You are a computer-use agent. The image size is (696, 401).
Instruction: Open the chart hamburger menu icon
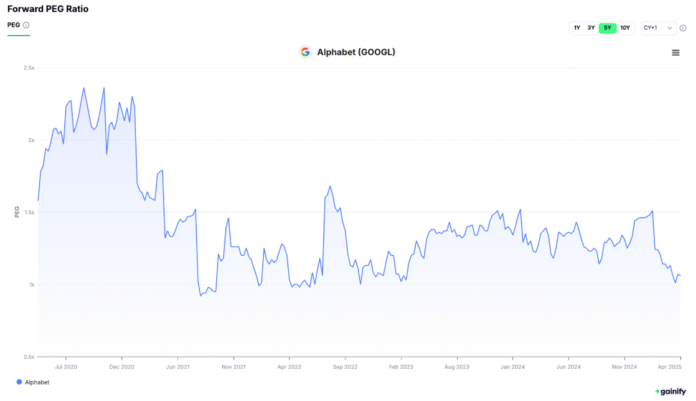(x=675, y=53)
